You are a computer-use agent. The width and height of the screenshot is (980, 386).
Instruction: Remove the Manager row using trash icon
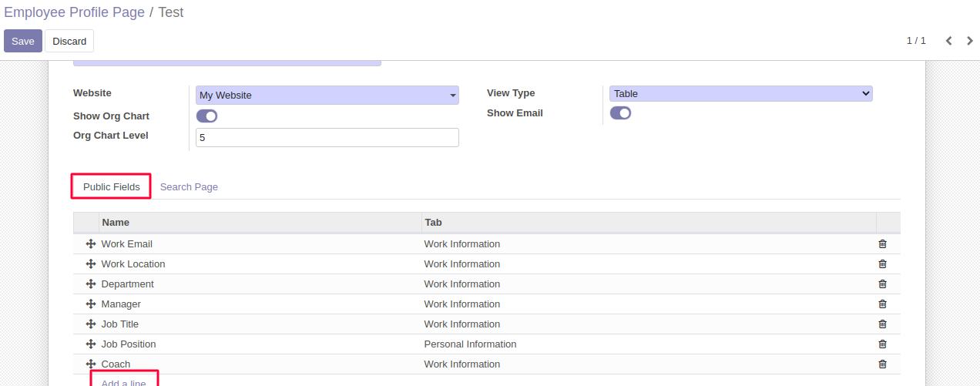(x=882, y=304)
